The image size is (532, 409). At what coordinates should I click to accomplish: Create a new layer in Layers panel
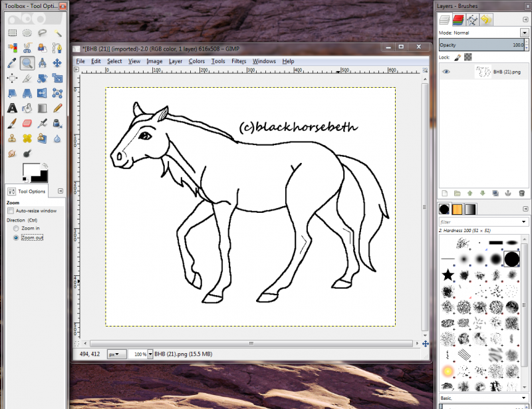coord(444,194)
